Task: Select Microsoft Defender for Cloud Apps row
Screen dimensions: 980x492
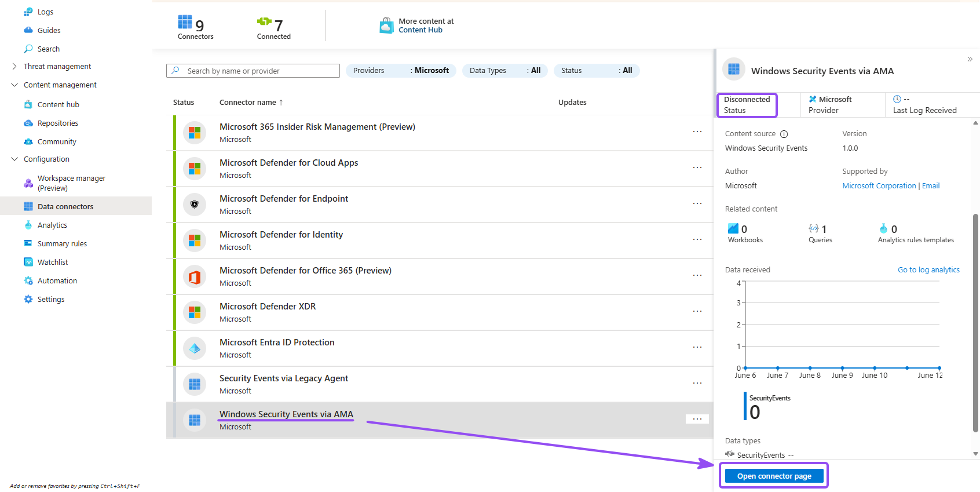Action: 440,169
